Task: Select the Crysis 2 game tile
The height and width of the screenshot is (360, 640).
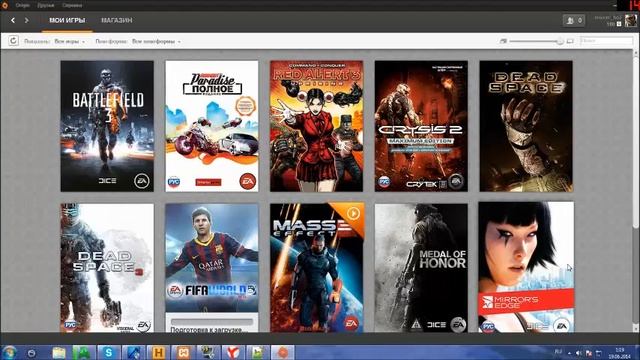Action: coord(421,126)
